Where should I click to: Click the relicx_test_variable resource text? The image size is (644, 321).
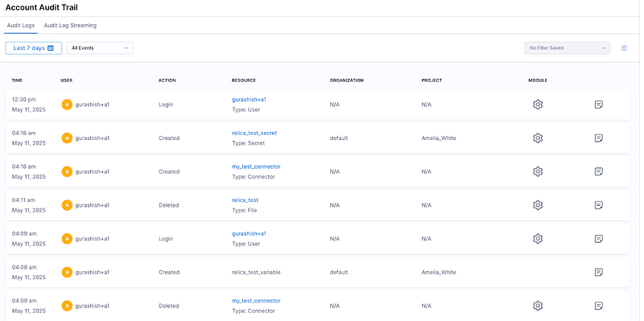[256, 272]
